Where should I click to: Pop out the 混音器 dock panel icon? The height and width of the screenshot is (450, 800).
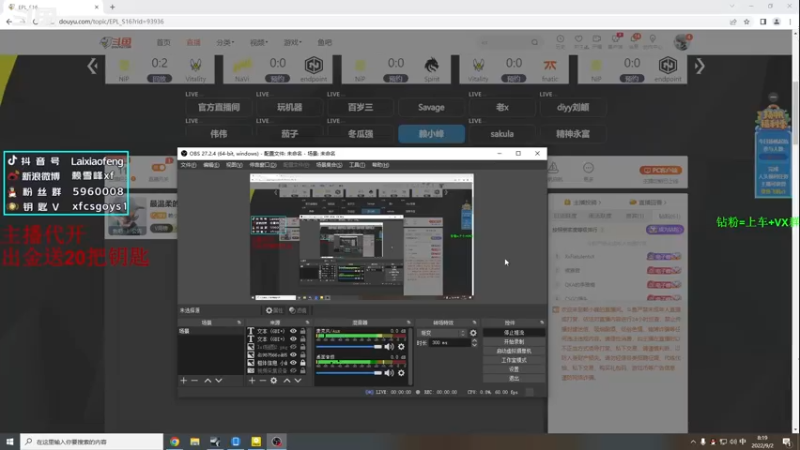click(x=408, y=322)
